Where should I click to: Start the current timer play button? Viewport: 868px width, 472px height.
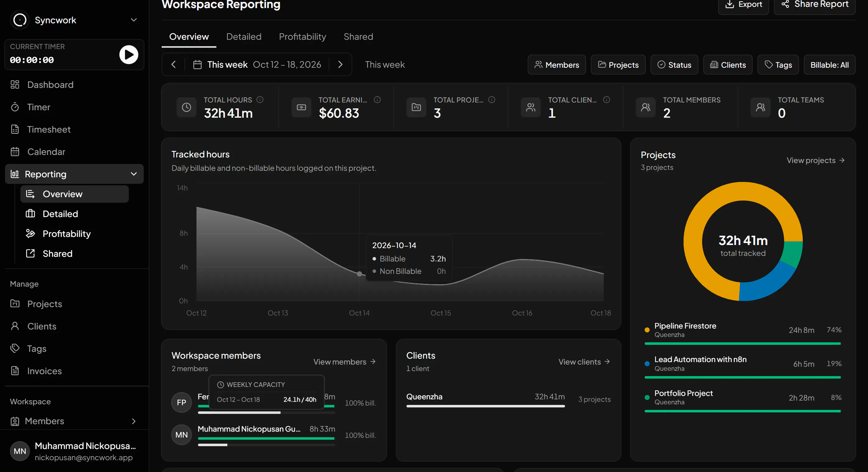point(129,55)
